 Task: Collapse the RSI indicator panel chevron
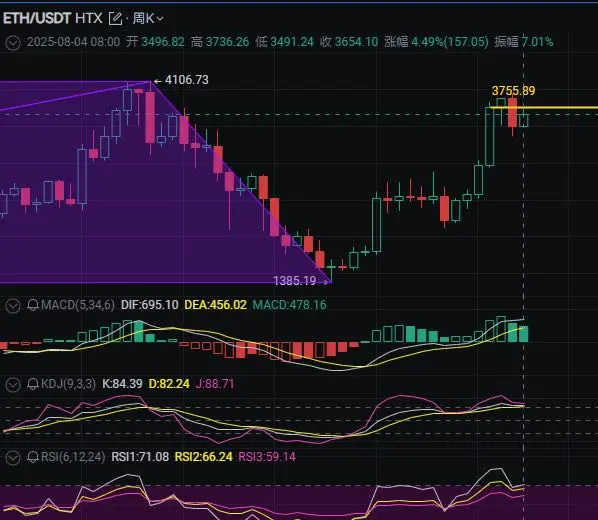(x=13, y=457)
